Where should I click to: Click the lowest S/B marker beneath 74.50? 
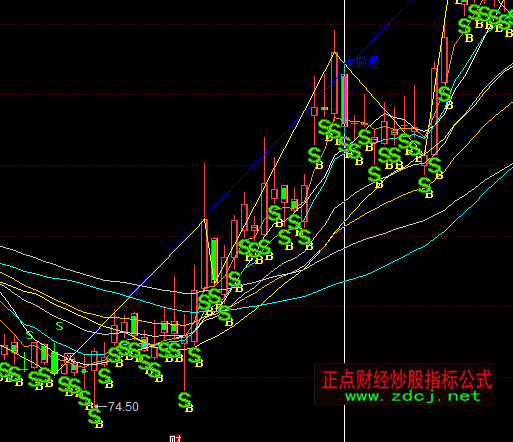pos(95,418)
